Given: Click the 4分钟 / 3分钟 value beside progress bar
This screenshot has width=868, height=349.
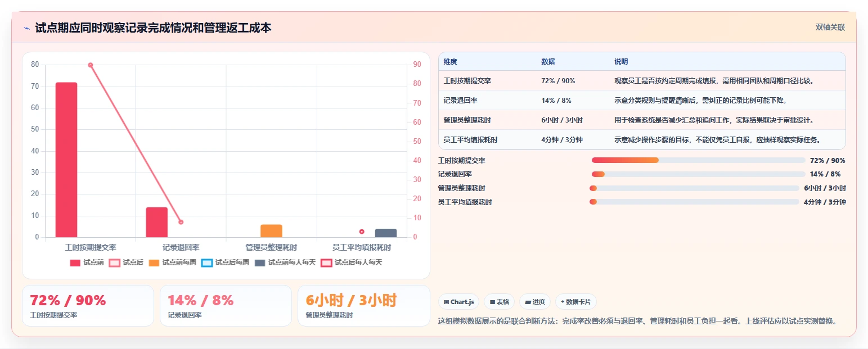Looking at the screenshot, I should pyautogui.click(x=825, y=202).
